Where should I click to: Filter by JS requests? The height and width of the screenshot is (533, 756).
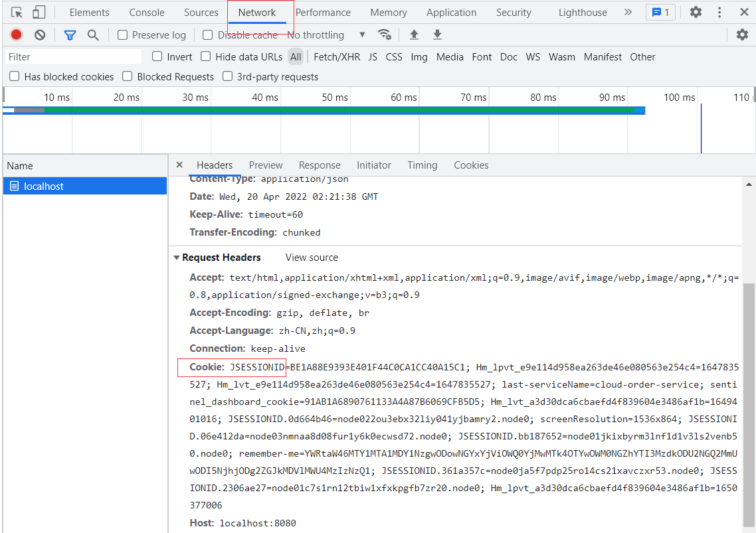point(373,57)
